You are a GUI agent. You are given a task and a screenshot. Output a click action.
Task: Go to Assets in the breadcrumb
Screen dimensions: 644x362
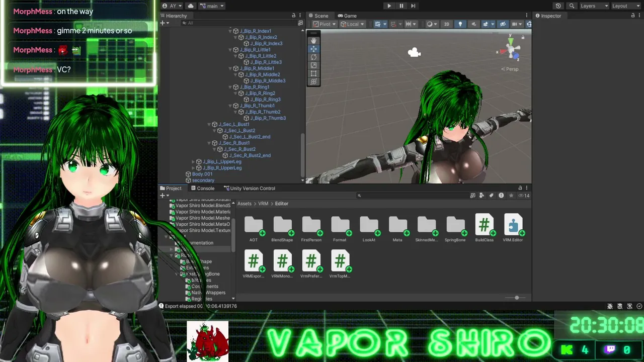(245, 204)
